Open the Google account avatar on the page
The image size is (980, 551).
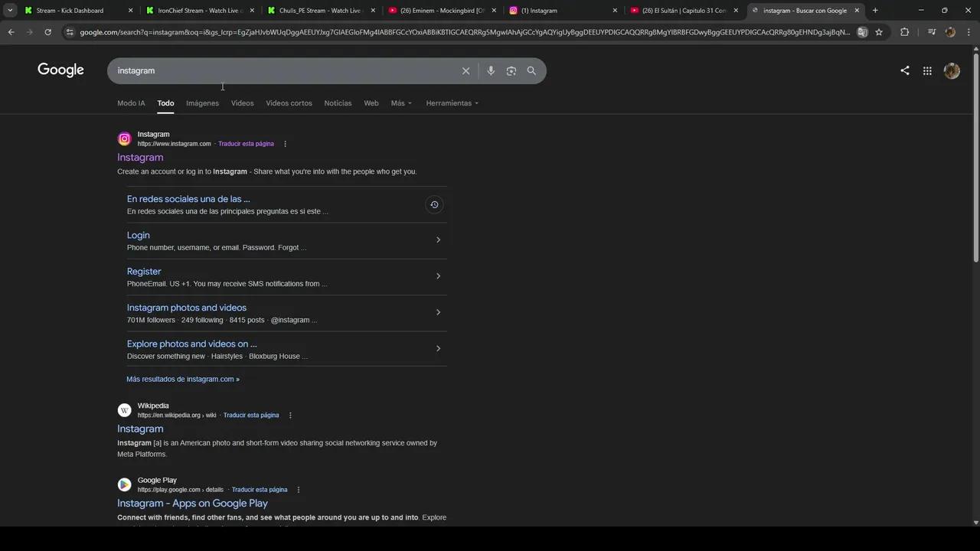[x=952, y=70]
